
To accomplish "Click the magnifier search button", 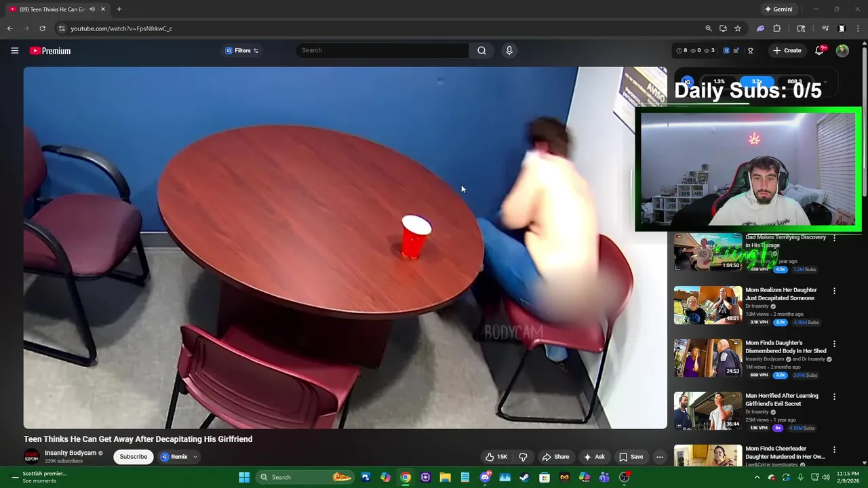I will coord(481,50).
